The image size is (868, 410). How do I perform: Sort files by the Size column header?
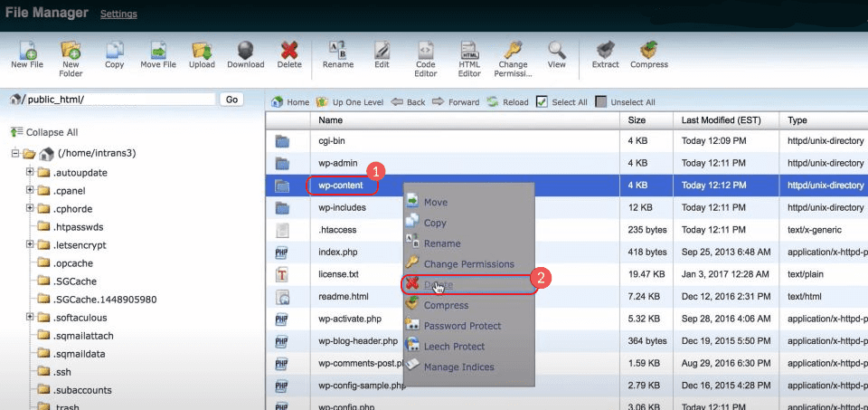coord(637,120)
